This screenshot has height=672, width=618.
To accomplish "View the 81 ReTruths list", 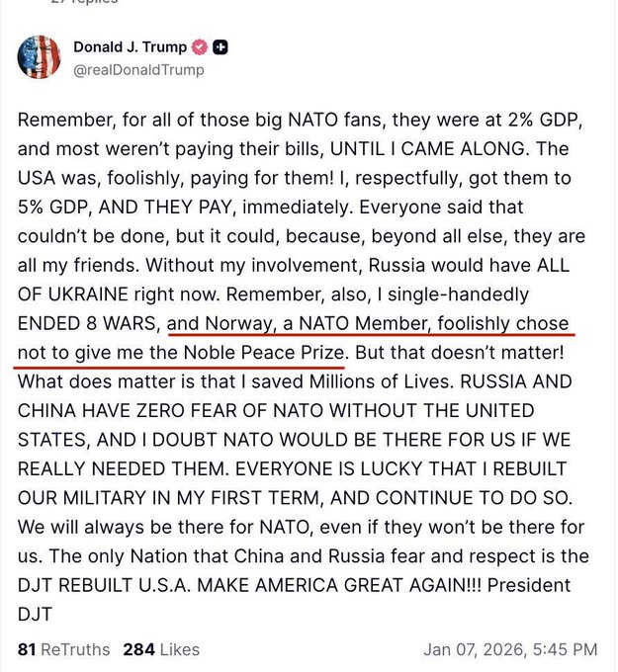I will tap(63, 649).
